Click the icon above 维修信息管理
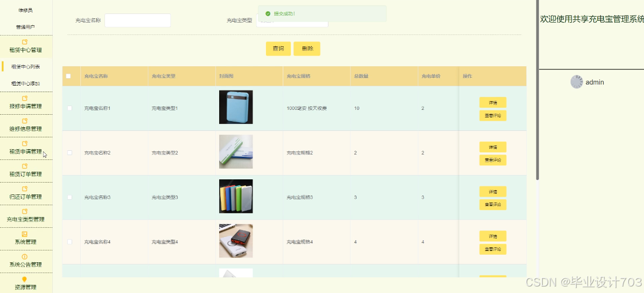The width and height of the screenshot is (644, 293). 25,121
